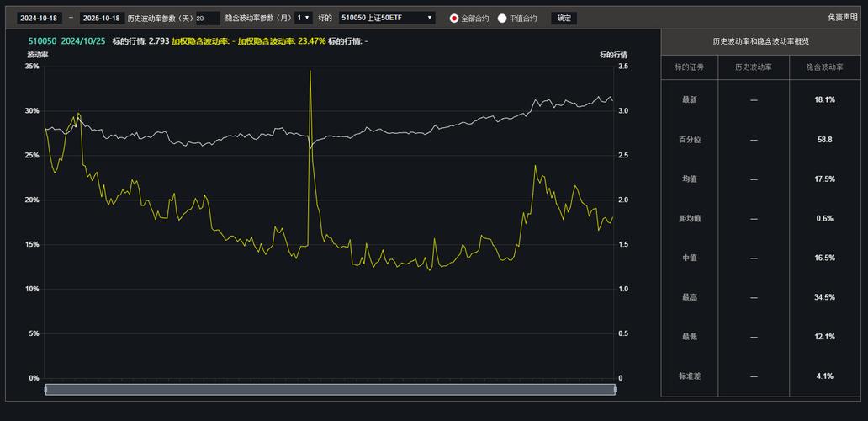Focus the historical volatility days input
The height and width of the screenshot is (421, 868).
pyautogui.click(x=207, y=18)
